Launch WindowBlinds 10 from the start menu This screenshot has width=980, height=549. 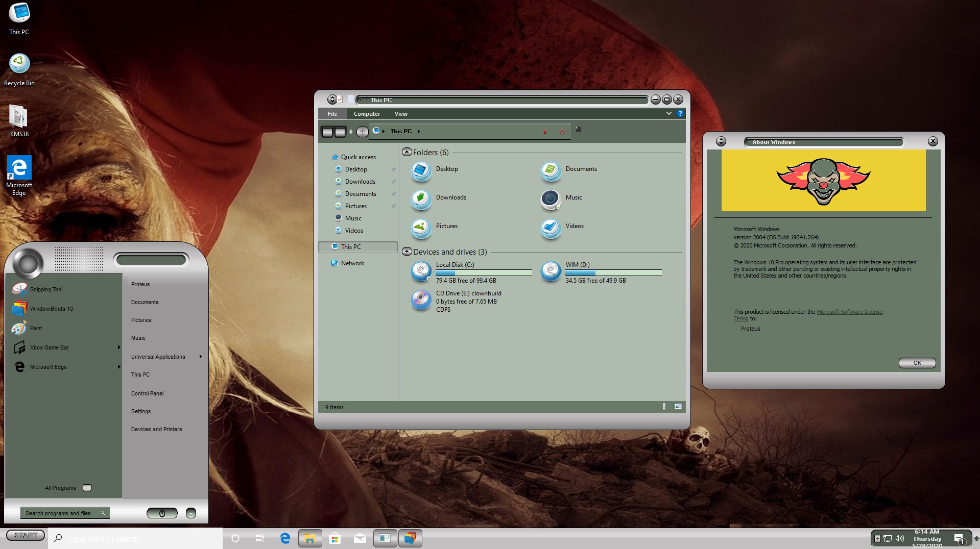click(42, 309)
